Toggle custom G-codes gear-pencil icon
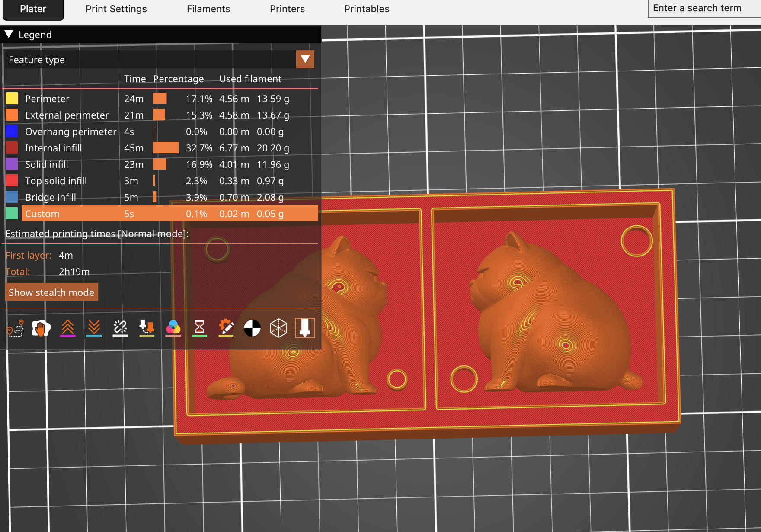This screenshot has width=761, height=532. 226,328
